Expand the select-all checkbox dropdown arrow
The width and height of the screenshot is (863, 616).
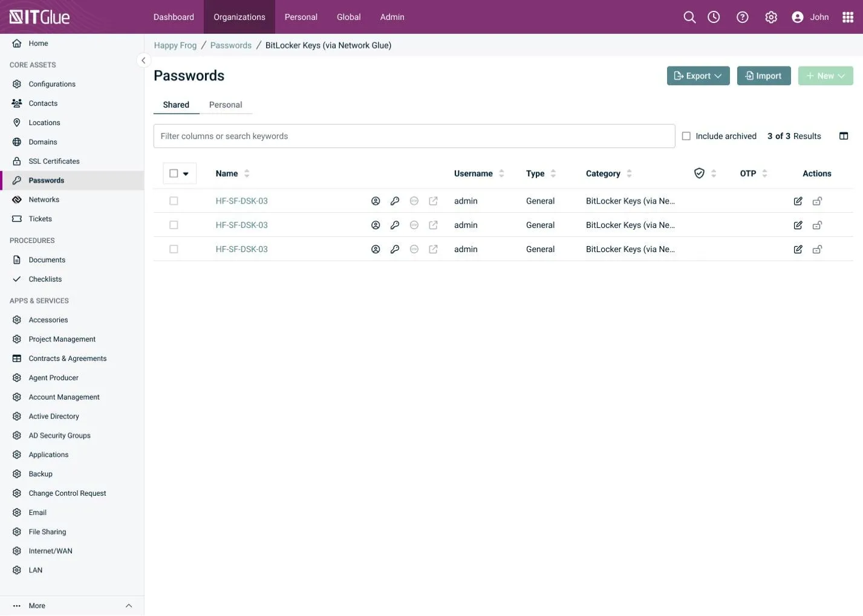click(x=186, y=174)
